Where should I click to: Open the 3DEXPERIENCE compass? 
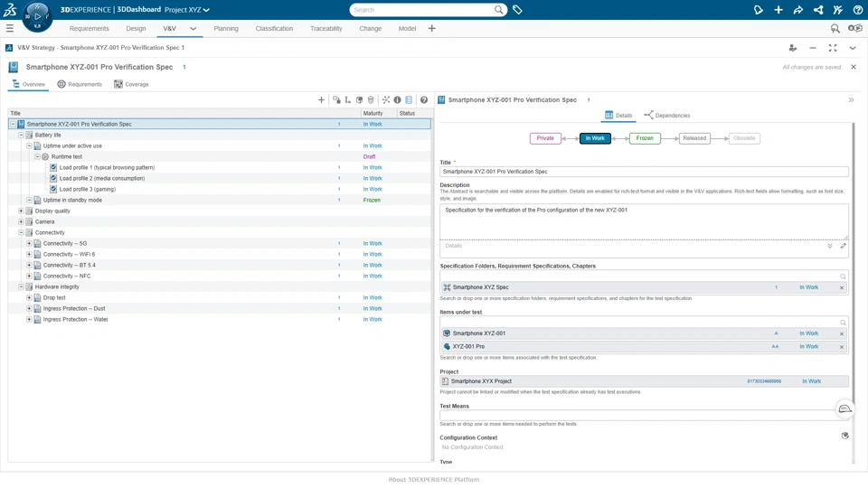point(37,16)
